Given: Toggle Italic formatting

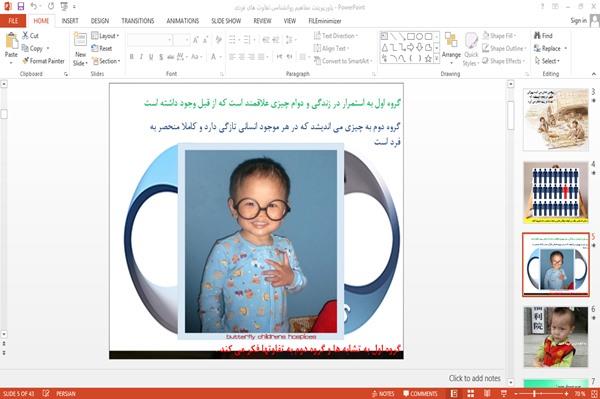Looking at the screenshot, I should pyautogui.click(x=141, y=57).
